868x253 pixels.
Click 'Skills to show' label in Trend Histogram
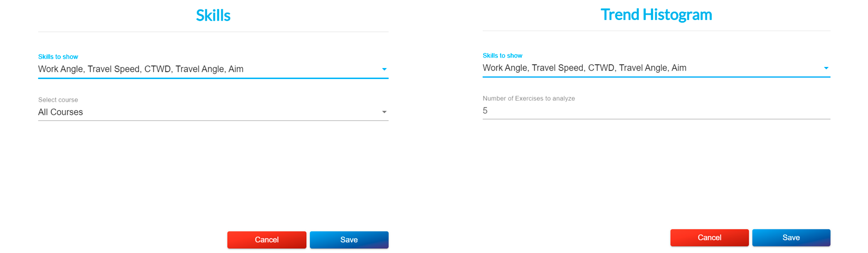(x=502, y=55)
